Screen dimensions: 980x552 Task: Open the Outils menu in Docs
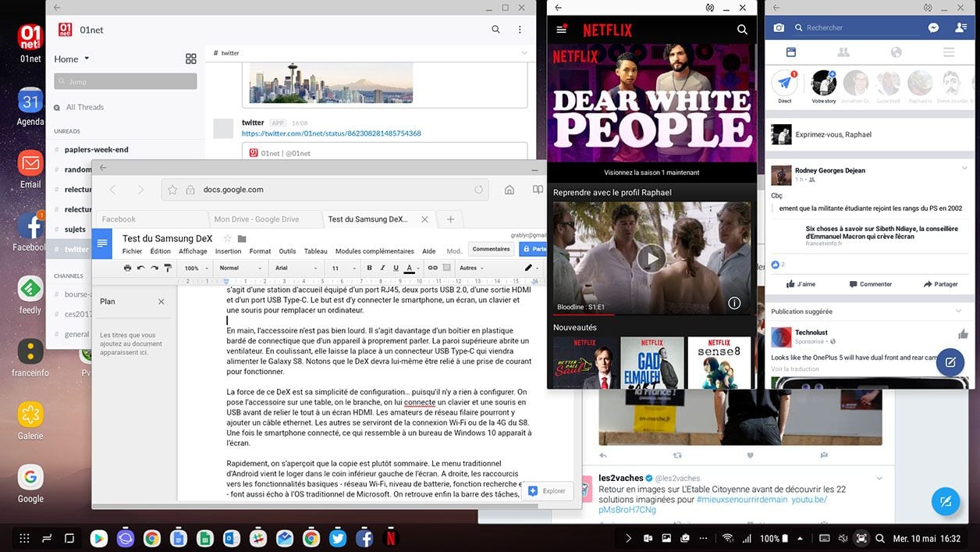tap(287, 251)
